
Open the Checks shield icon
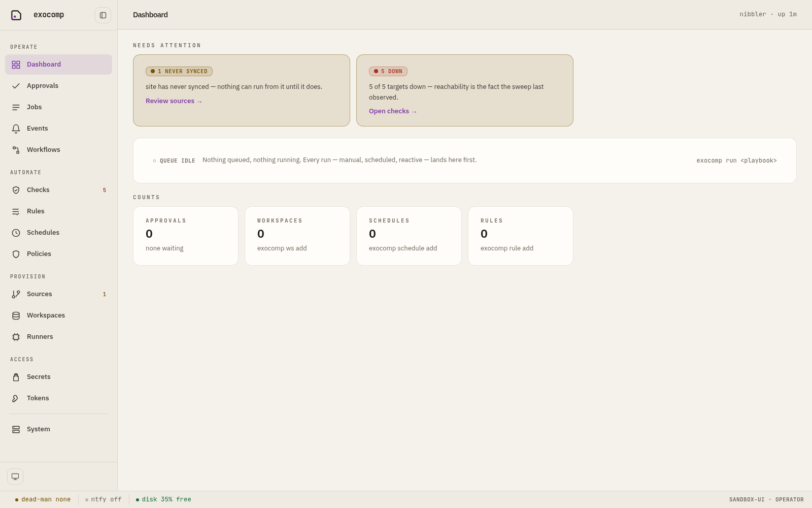click(16, 190)
